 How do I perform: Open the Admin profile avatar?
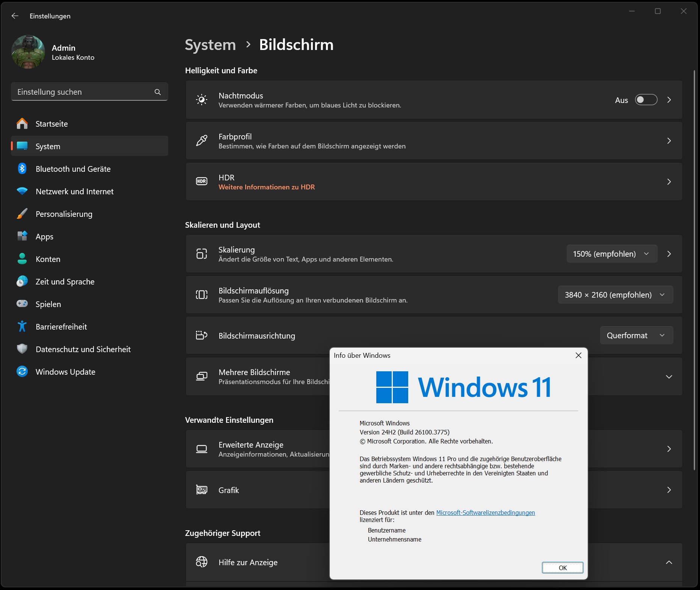pyautogui.click(x=28, y=52)
